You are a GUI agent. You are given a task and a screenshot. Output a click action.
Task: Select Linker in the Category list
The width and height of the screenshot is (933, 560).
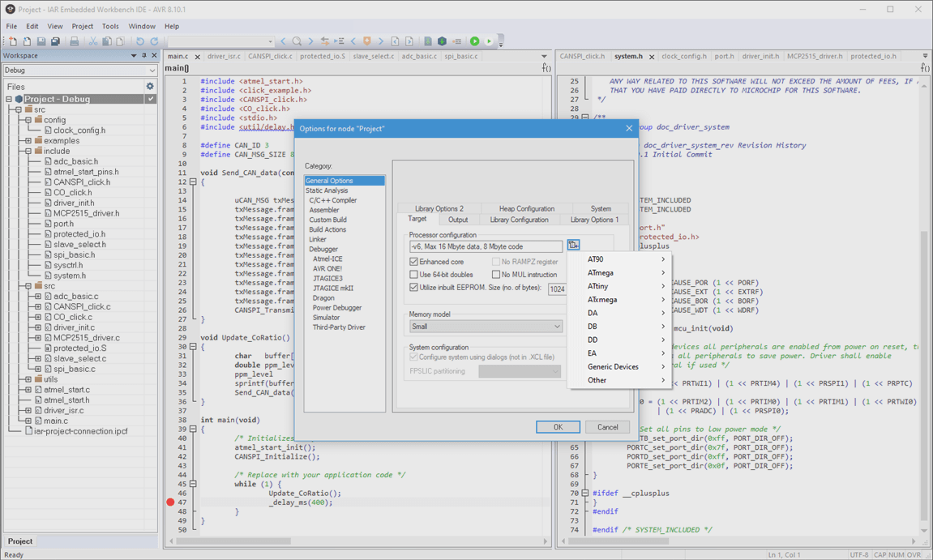[x=317, y=239]
